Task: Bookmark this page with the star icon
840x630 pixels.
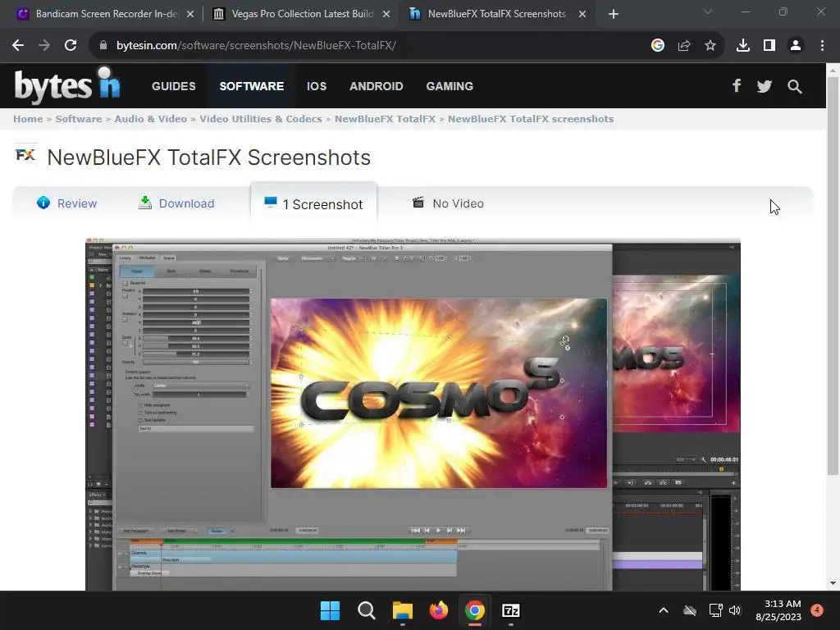Action: click(x=710, y=46)
